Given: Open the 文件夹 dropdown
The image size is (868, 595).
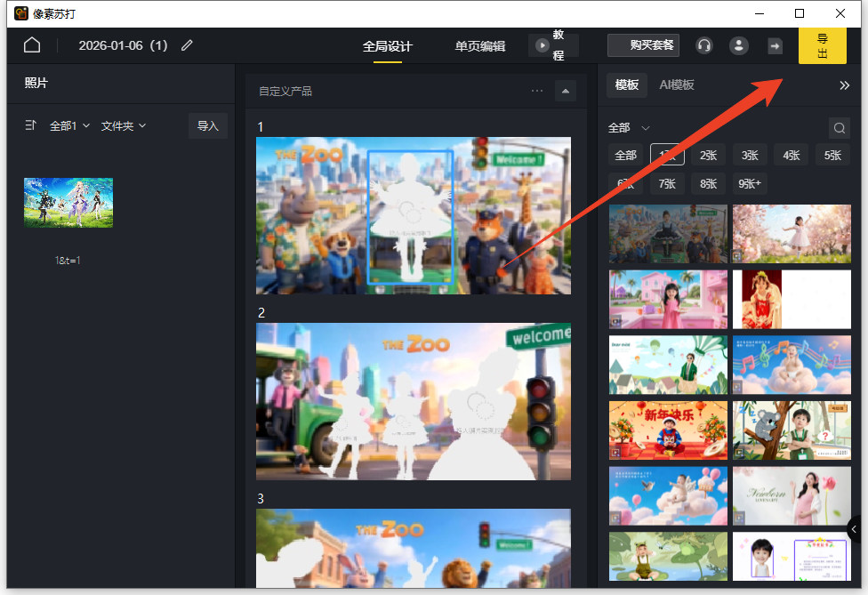Looking at the screenshot, I should pos(124,126).
